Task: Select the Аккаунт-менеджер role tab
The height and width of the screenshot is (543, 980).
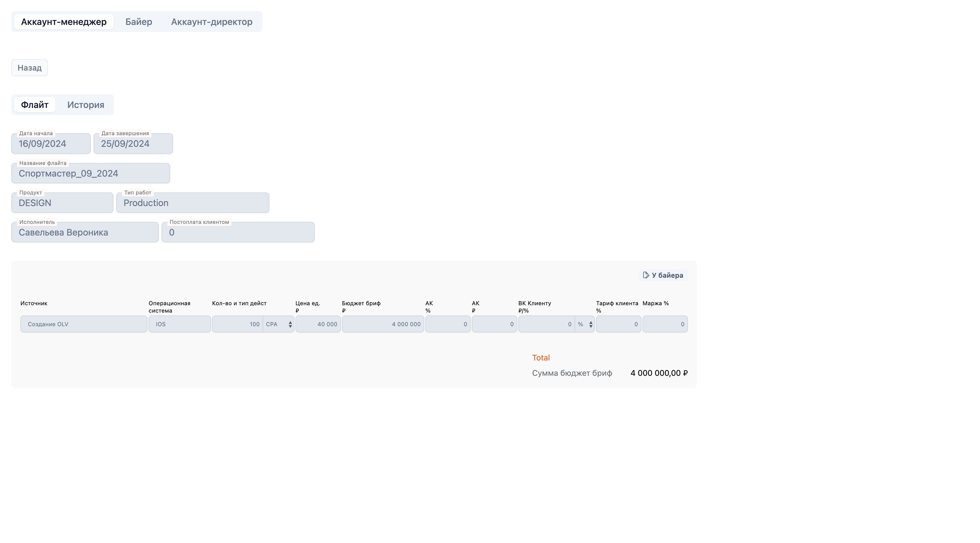Action: click(64, 22)
